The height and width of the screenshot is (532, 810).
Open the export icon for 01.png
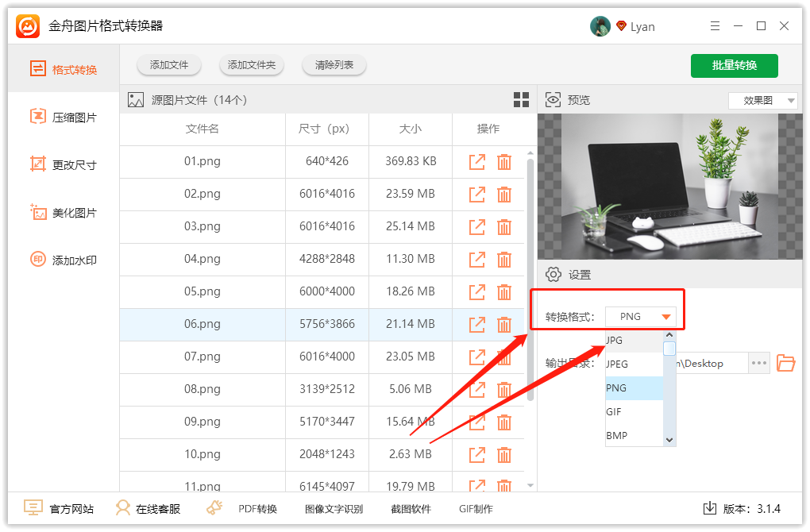click(x=476, y=162)
